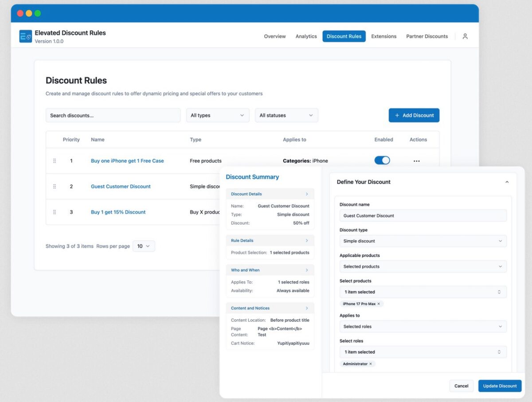Open the Rows per page dropdown

pyautogui.click(x=144, y=246)
